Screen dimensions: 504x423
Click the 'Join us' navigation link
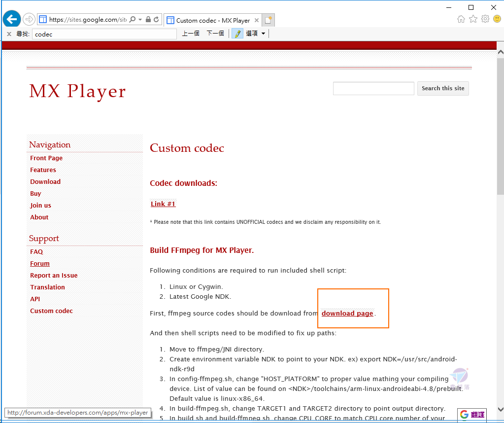coord(40,206)
